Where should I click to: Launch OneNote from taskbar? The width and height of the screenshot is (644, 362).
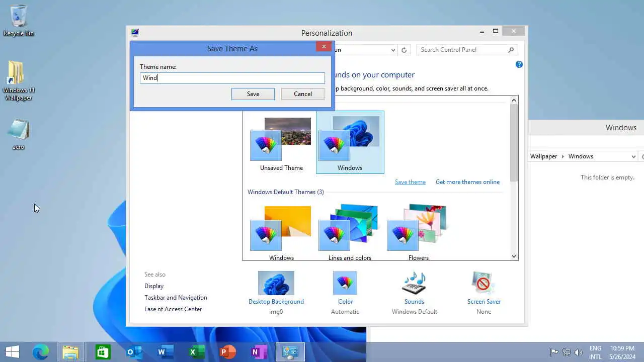[258, 352]
